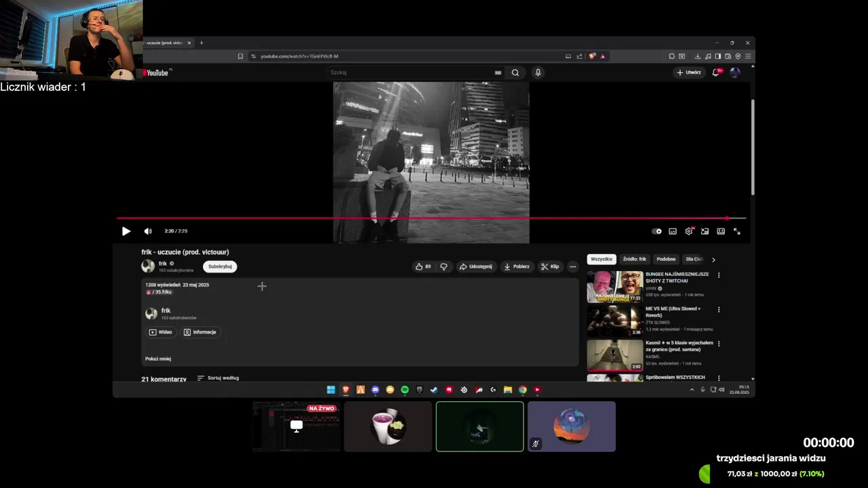Open options menu for Kasmii video
This screenshot has height=488, width=868.
tap(719, 344)
